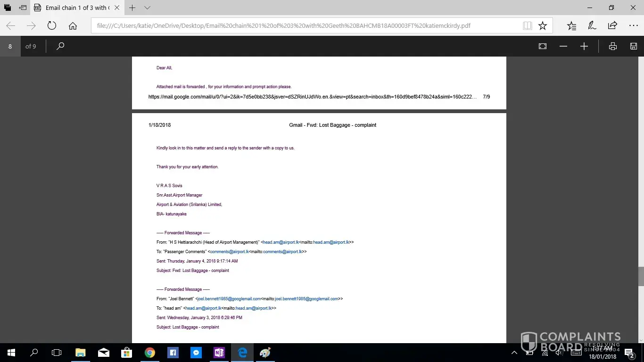Fit PDF page to window

click(x=543, y=46)
